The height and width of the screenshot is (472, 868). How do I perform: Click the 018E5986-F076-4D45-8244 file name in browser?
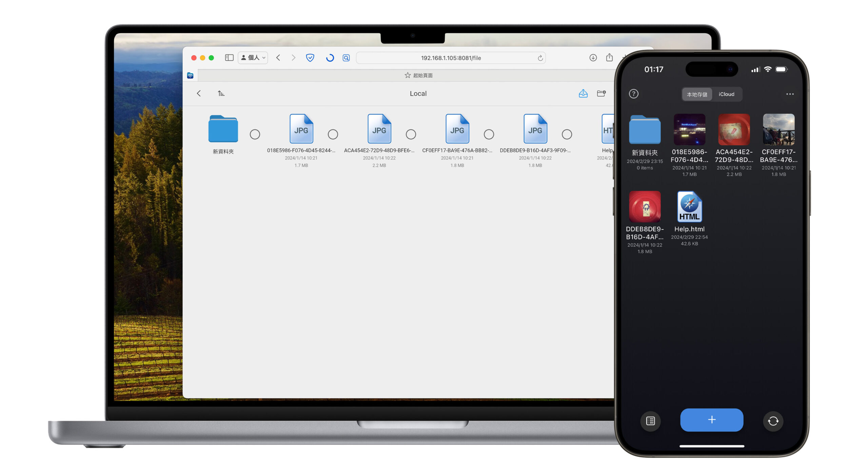click(301, 150)
